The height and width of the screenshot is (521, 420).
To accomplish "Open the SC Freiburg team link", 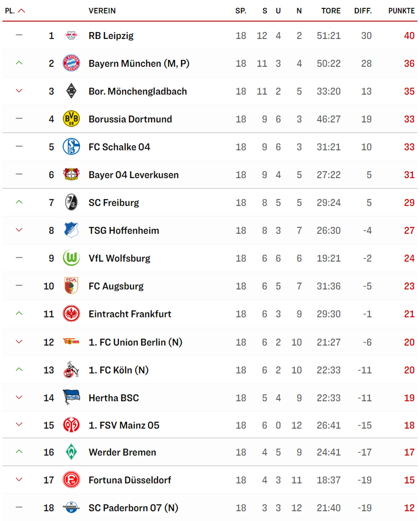I will point(114,203).
